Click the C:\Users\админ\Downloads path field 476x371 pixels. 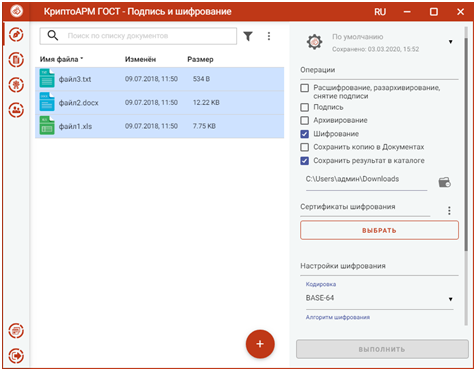tap(366, 179)
